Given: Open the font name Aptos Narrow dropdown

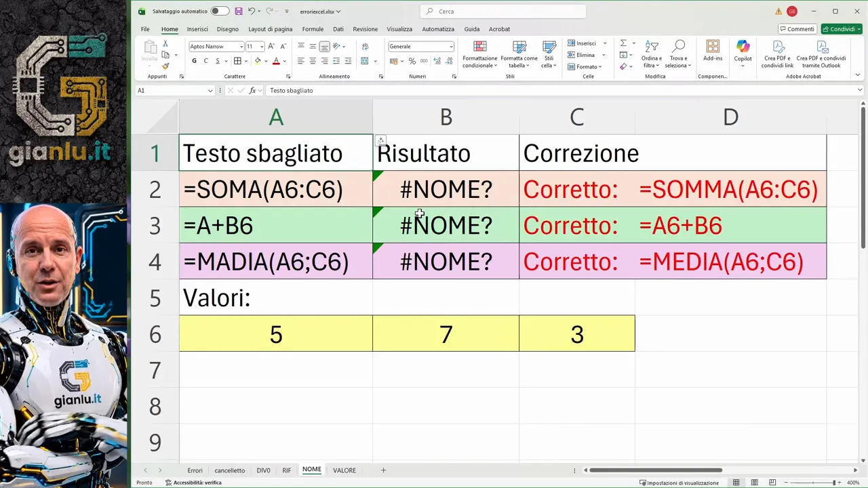Looking at the screenshot, I should click(241, 47).
